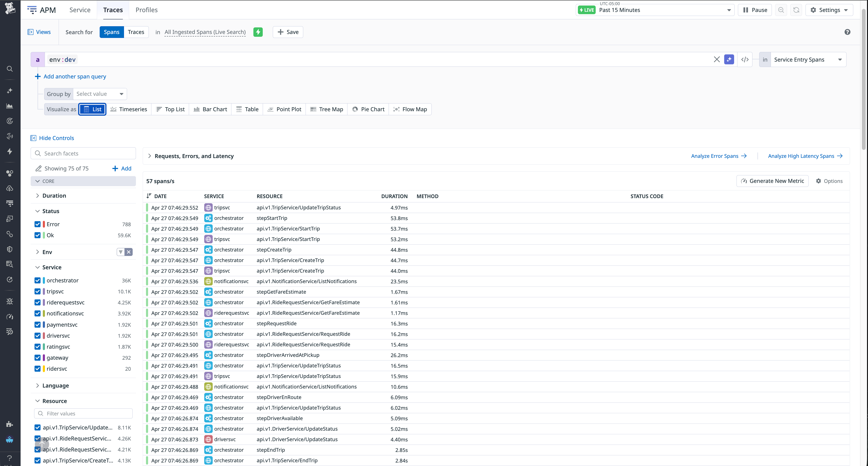This screenshot has height=466, width=868.
Task: Click the pencil edit facets icon
Action: click(x=38, y=168)
